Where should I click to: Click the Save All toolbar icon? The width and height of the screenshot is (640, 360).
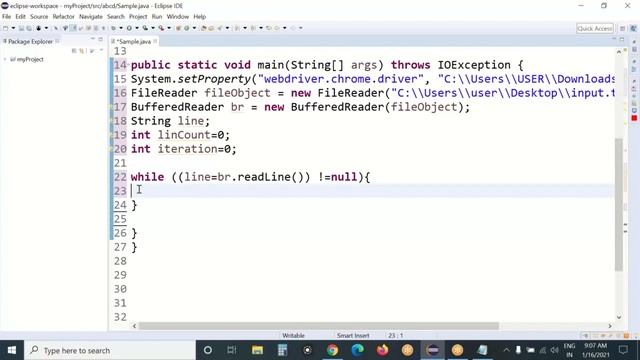point(29,28)
